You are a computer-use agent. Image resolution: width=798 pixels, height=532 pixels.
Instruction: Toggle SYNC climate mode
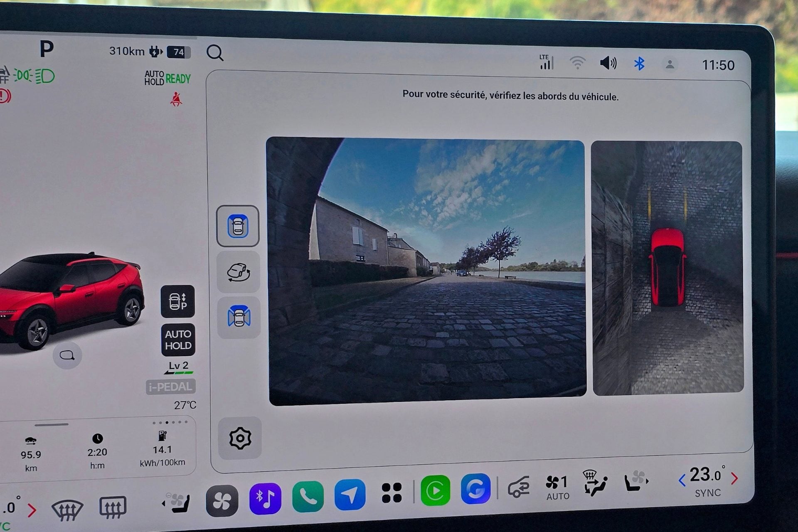(708, 493)
